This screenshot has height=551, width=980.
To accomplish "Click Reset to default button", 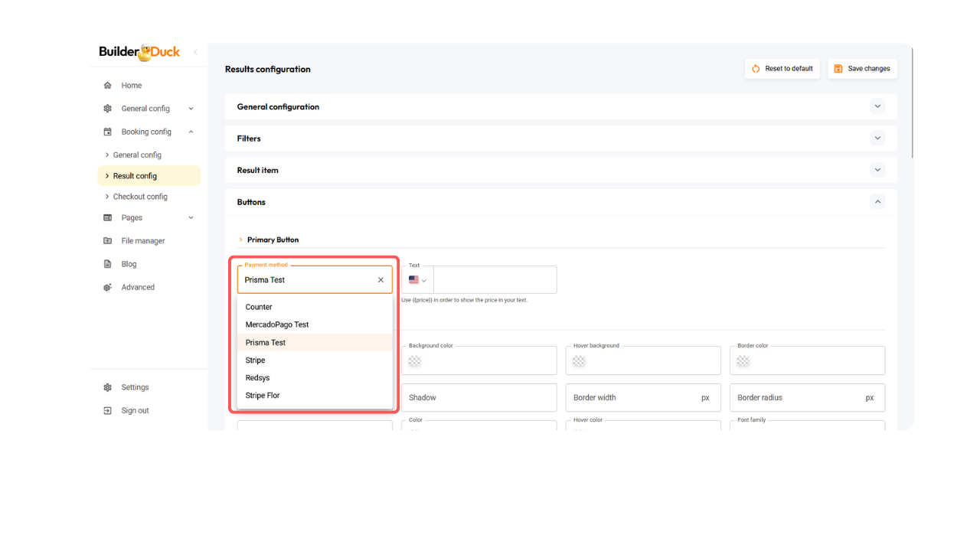I will [x=782, y=69].
